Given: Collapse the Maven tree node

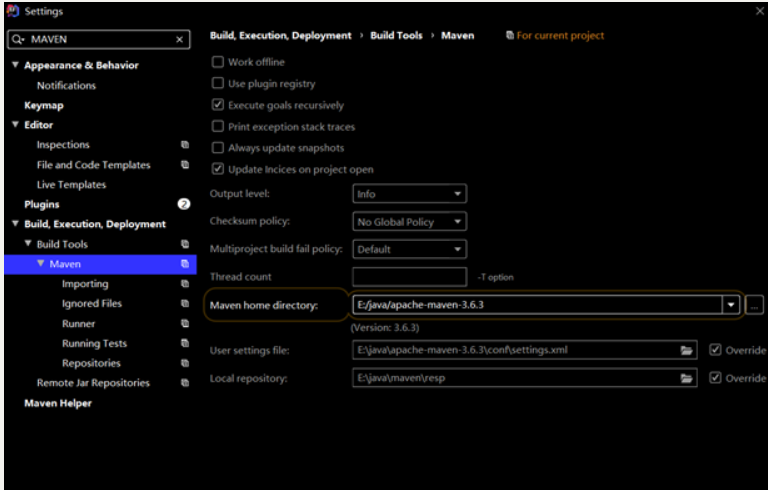Looking at the screenshot, I should [x=41, y=263].
